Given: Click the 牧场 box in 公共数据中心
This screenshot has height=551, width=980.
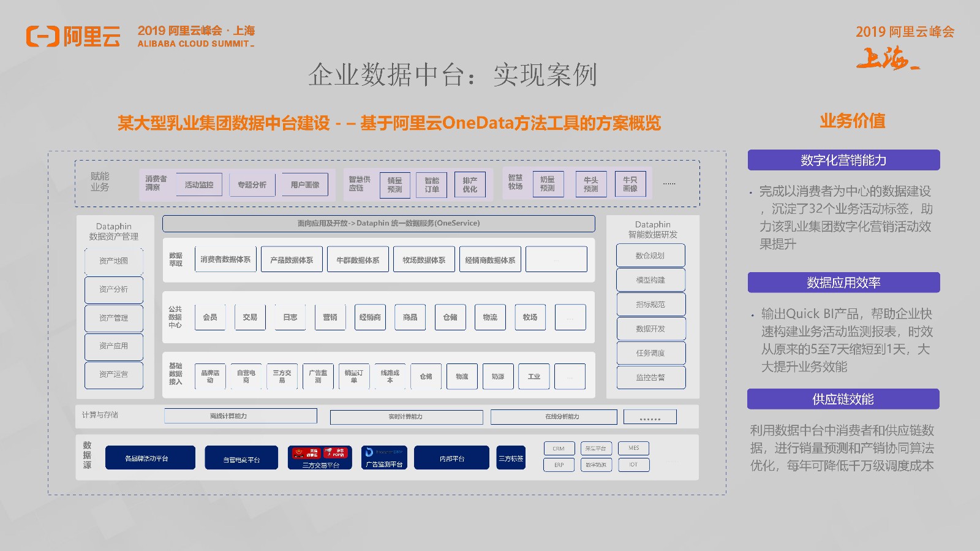Looking at the screenshot, I should pos(530,317).
